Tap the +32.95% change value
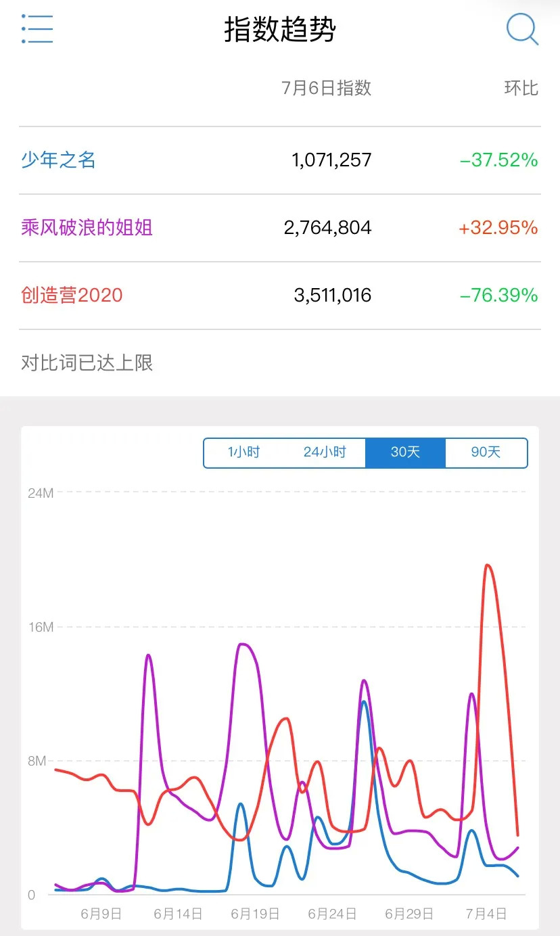This screenshot has width=560, height=936. coord(498,228)
